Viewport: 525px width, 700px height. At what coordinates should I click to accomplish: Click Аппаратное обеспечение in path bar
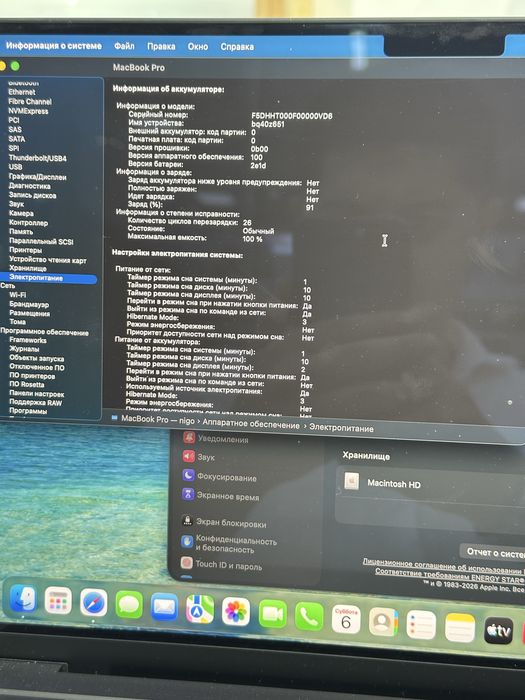point(251,425)
